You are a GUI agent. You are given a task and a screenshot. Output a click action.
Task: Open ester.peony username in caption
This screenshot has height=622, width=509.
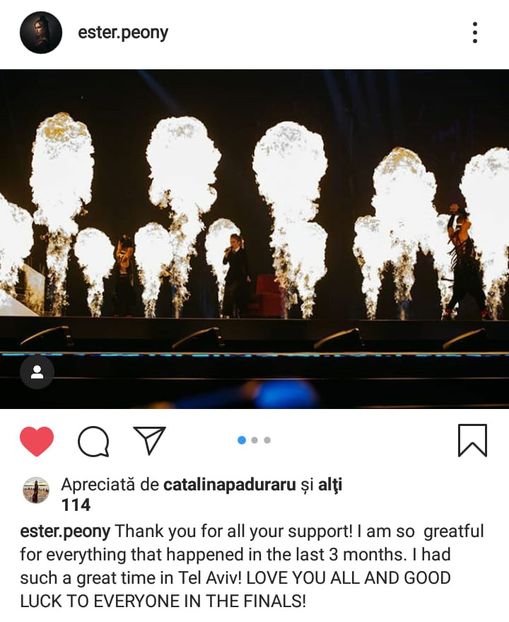pos(65,531)
